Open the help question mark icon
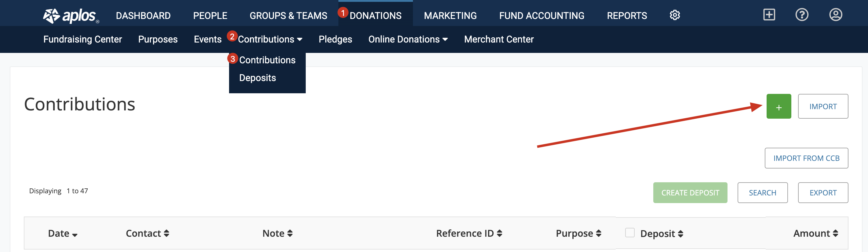 pyautogui.click(x=802, y=15)
